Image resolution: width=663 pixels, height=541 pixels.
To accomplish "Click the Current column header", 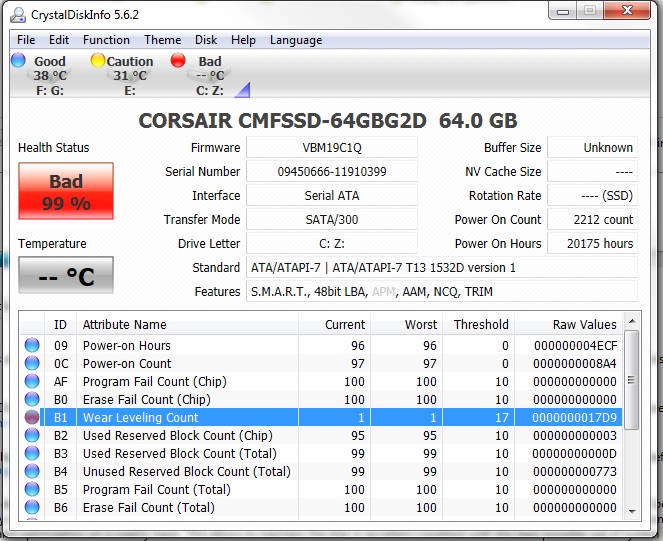I will click(334, 324).
